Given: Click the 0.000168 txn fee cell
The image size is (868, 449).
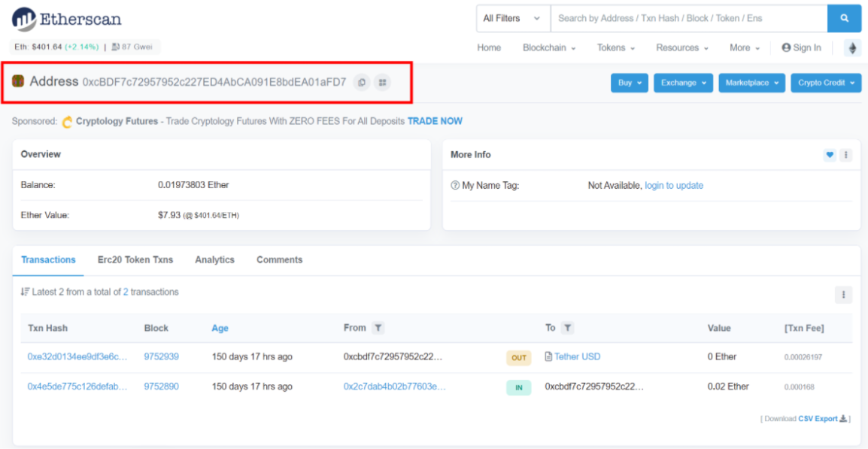Looking at the screenshot, I should click(x=800, y=387).
